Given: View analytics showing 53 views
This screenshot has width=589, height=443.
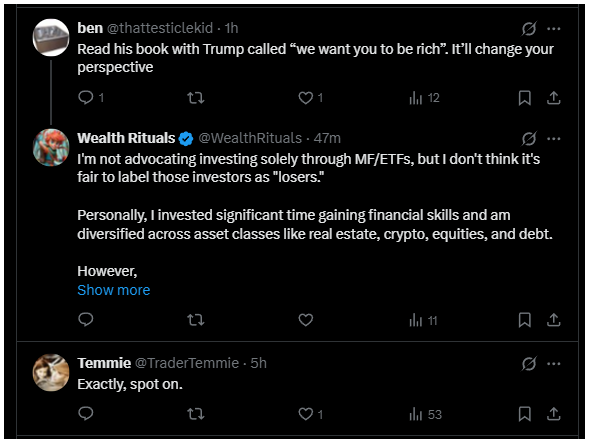Looking at the screenshot, I should point(425,414).
